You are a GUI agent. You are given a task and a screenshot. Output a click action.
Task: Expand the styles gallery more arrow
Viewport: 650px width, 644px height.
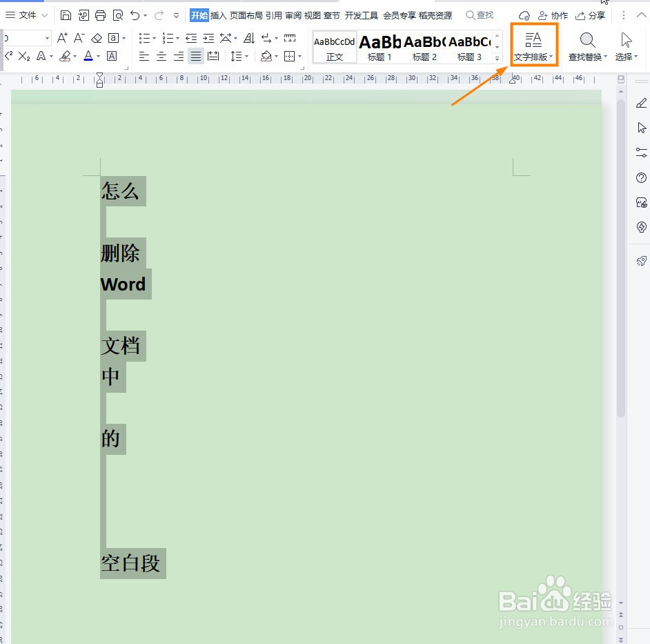click(497, 59)
